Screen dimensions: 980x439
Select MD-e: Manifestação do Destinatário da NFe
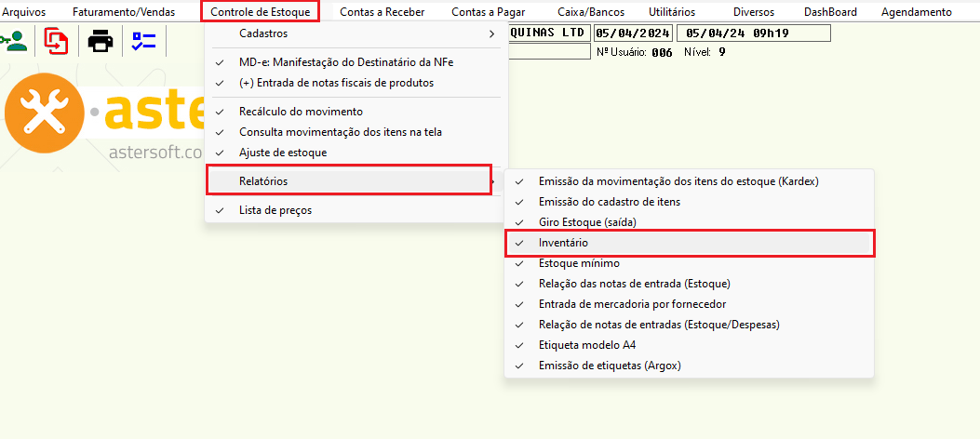coord(356,62)
